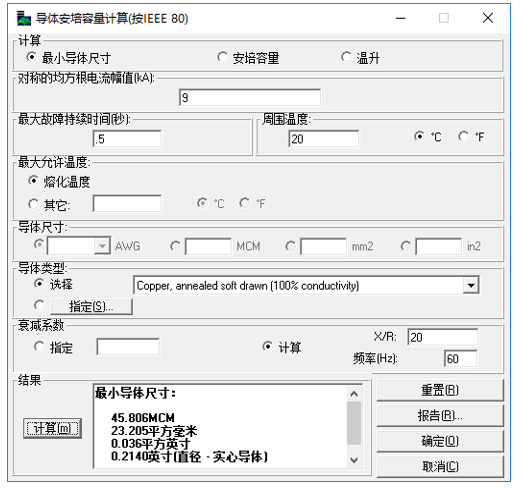The image size is (524, 488).
Task: Click the results scrollbar up arrow
Action: 354,394
